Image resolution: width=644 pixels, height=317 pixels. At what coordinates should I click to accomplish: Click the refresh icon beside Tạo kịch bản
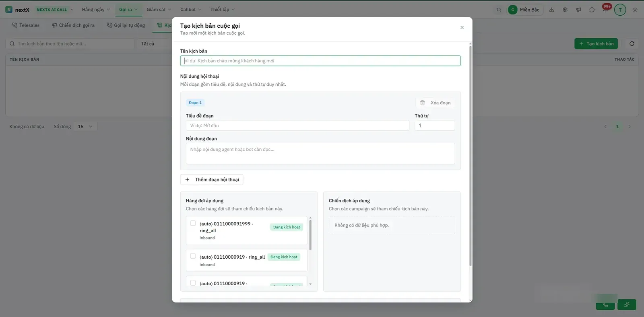tap(632, 43)
